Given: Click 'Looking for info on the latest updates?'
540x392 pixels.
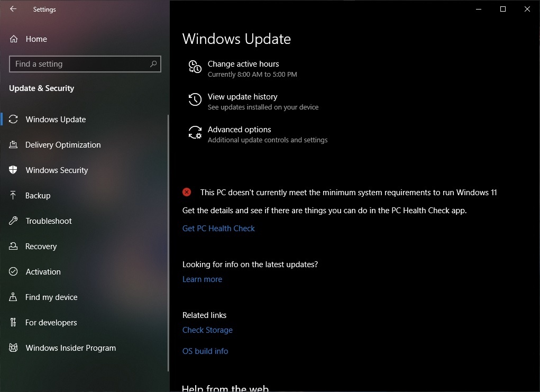Looking at the screenshot, I should [250, 264].
